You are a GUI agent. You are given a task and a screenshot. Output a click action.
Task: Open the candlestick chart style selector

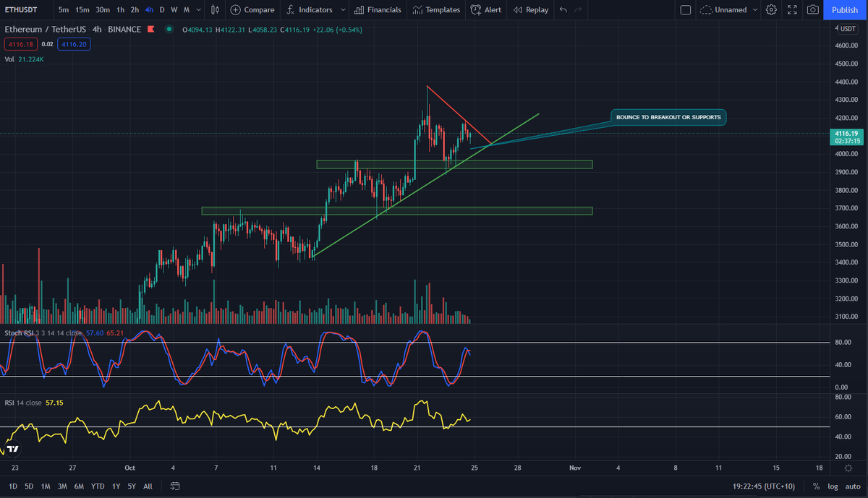[x=215, y=10]
